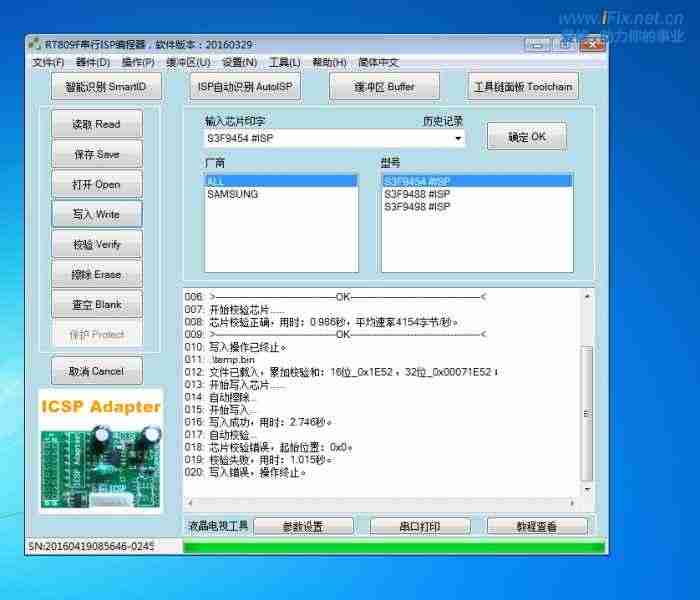Click the log panel vertical scrollbar
The width and height of the screenshot is (700, 600).
pos(587,400)
